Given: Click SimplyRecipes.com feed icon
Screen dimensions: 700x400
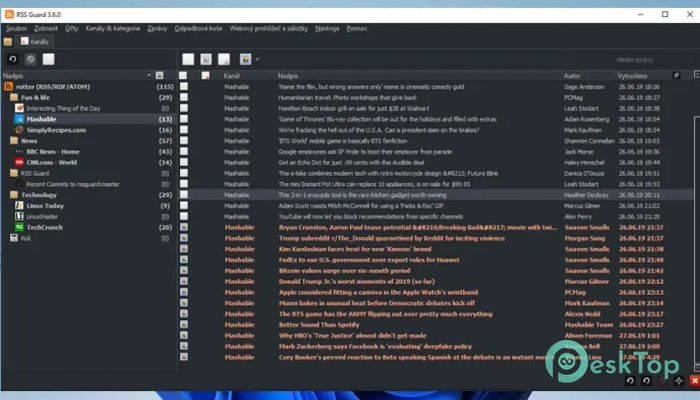Looking at the screenshot, I should (19, 130).
